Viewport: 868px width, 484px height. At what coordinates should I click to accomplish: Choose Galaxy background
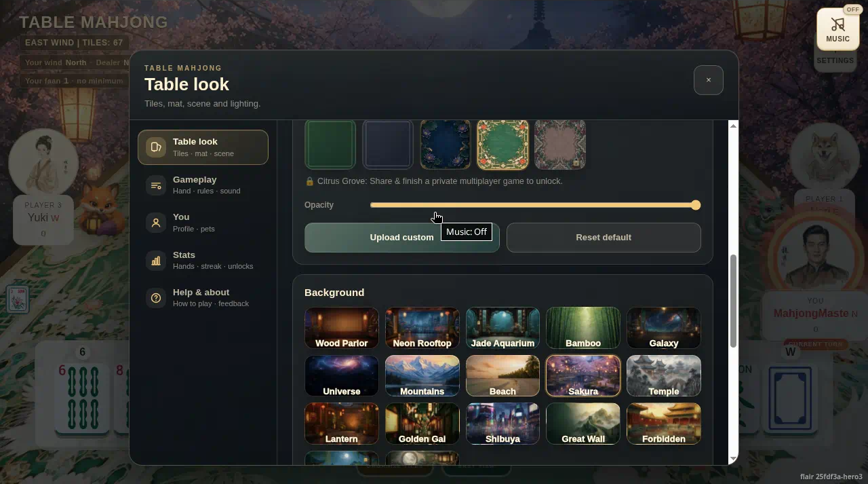click(x=664, y=328)
